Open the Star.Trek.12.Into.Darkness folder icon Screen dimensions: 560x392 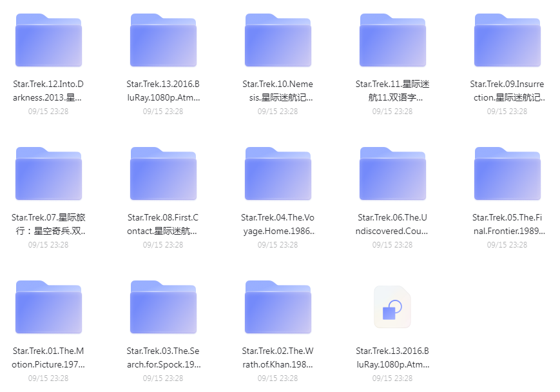coord(48,40)
